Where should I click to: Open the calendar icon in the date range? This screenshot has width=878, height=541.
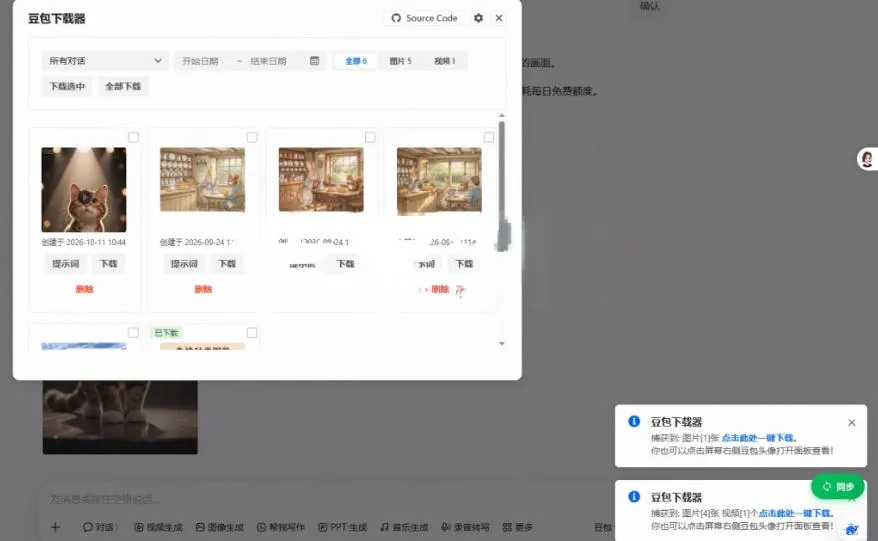(x=315, y=60)
